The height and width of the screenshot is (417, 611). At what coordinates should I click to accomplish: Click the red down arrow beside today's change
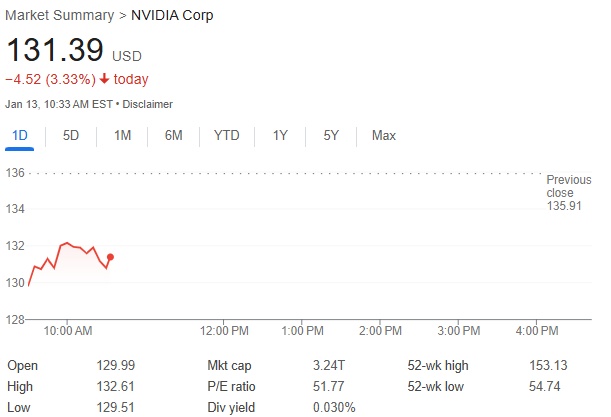(104, 79)
